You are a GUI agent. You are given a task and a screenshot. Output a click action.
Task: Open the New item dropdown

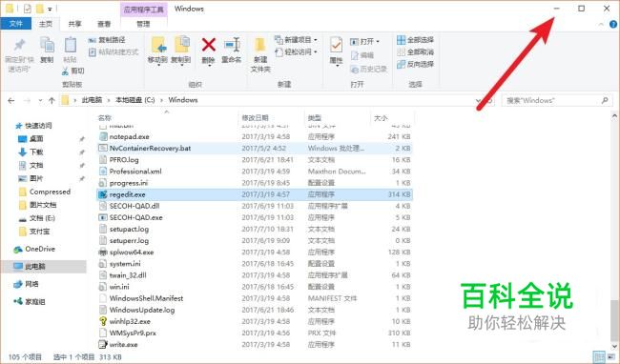[296, 40]
